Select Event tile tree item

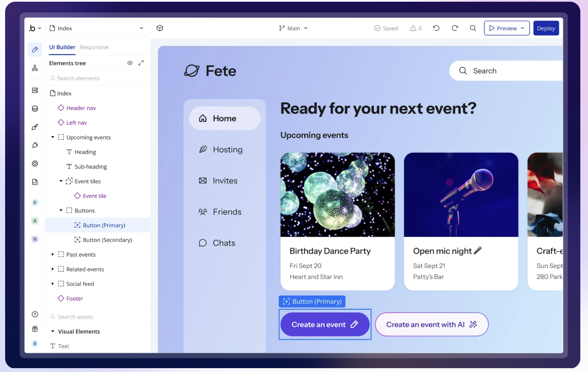pos(90,196)
